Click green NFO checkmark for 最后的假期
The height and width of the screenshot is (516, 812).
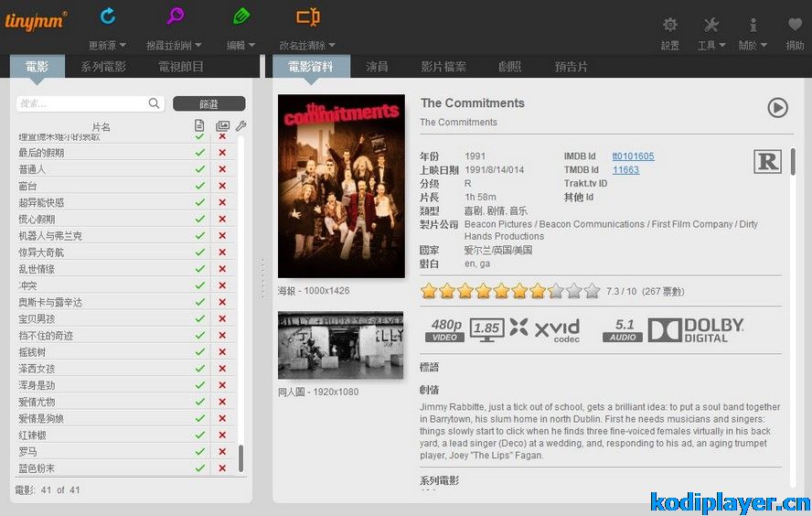click(199, 152)
